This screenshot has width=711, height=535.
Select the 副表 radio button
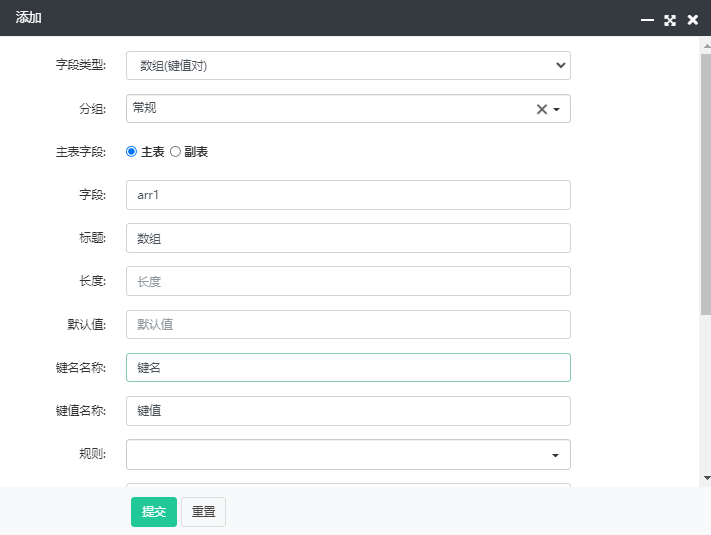175,151
